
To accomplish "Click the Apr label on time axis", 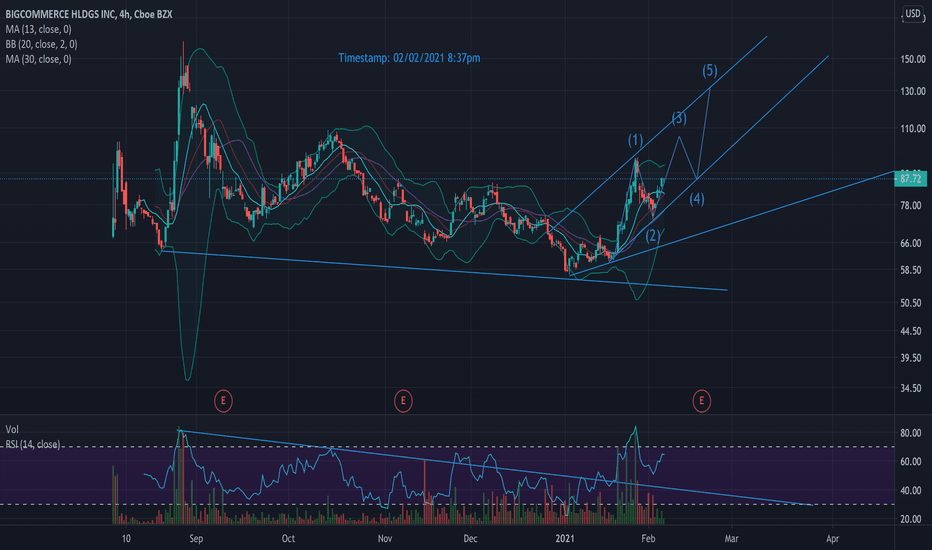I will coord(833,539).
